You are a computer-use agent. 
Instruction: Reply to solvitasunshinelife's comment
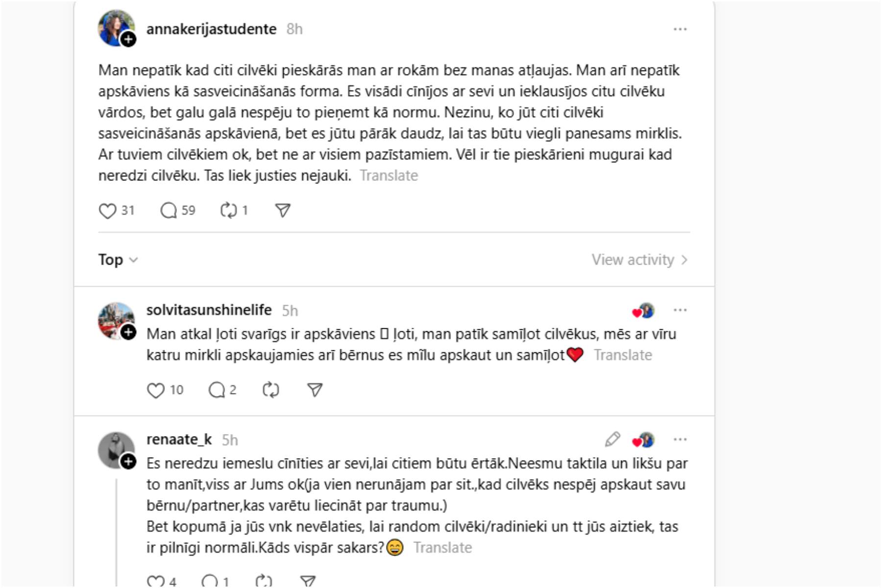(217, 390)
